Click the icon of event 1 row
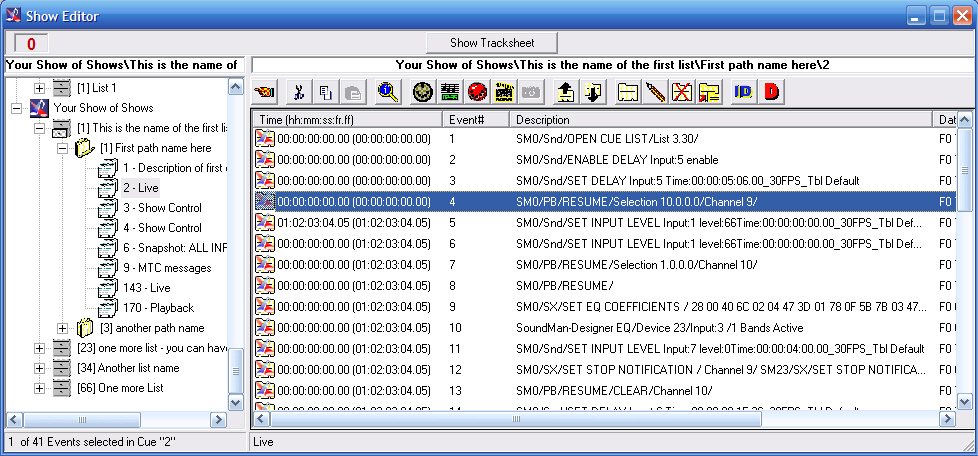 pos(265,139)
